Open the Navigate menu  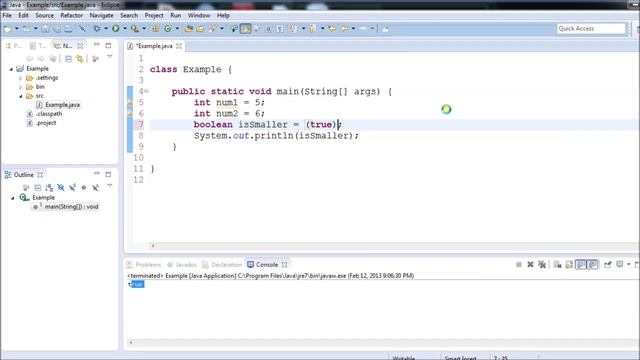point(102,15)
